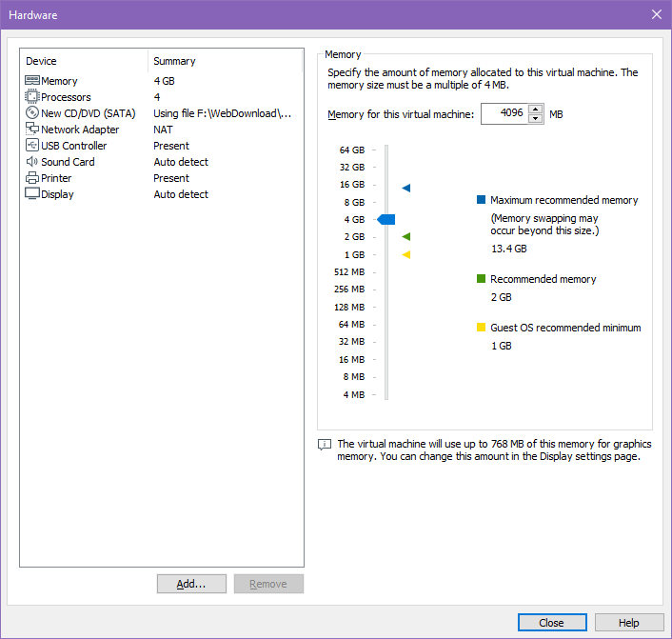Image resolution: width=672 pixels, height=639 pixels.
Task: Click the green recommended memory marker
Action: click(x=406, y=236)
